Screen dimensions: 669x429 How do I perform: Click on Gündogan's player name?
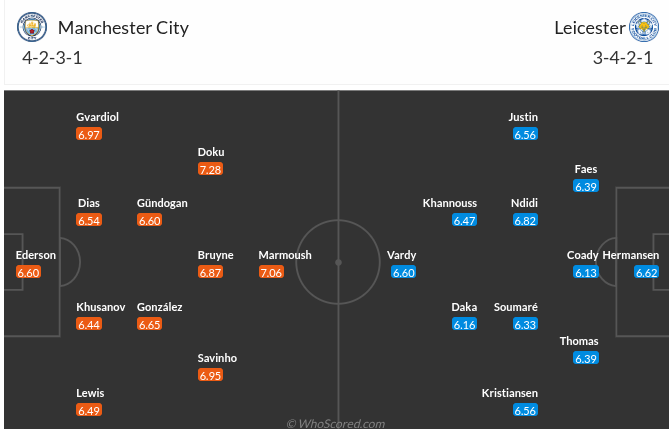point(162,203)
